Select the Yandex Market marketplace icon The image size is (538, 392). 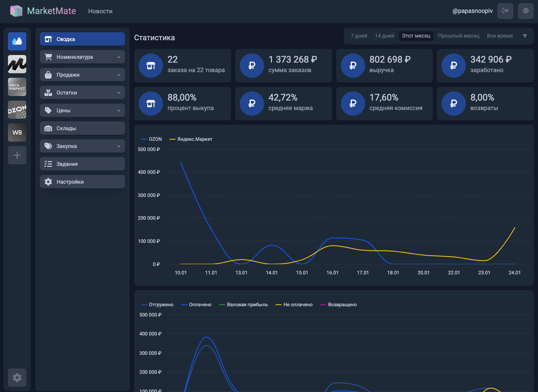[x=17, y=64]
